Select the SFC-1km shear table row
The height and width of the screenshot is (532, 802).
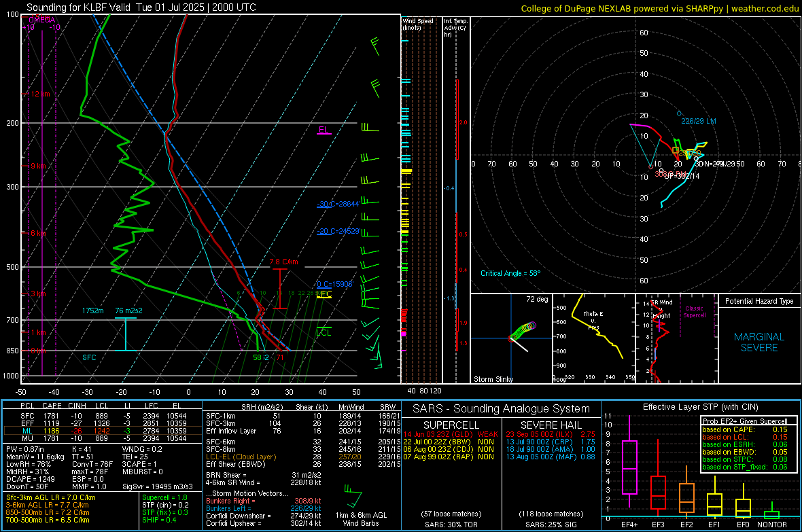[x=303, y=416]
